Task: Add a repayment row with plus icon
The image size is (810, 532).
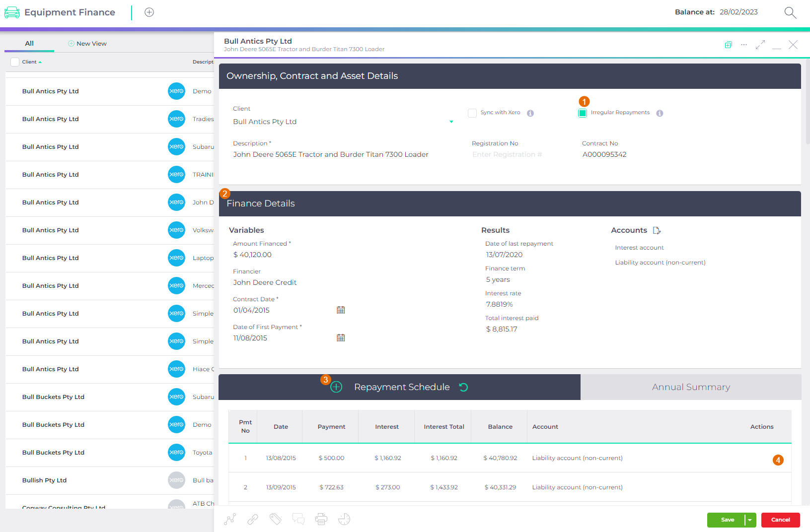Action: [x=336, y=387]
